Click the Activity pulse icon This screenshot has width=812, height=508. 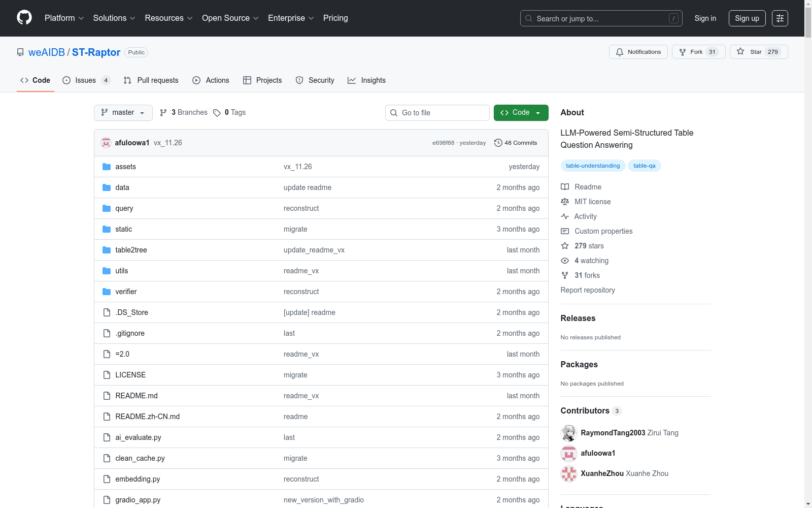pos(565,216)
